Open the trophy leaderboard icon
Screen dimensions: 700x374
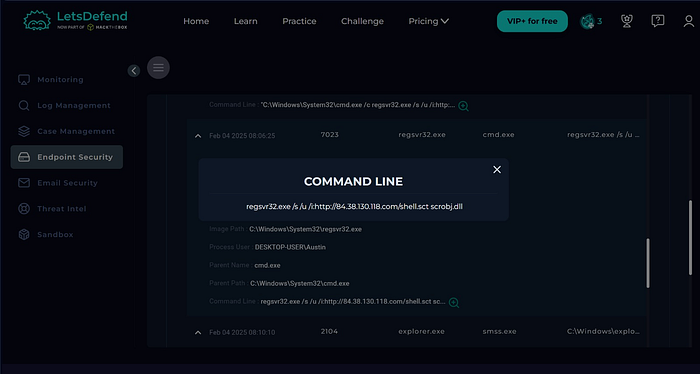[x=627, y=21]
